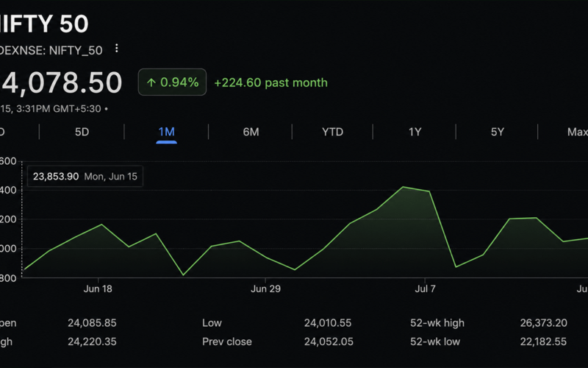Click the NIFTY 50 title heading
This screenshot has width=588, height=368.
click(x=44, y=24)
